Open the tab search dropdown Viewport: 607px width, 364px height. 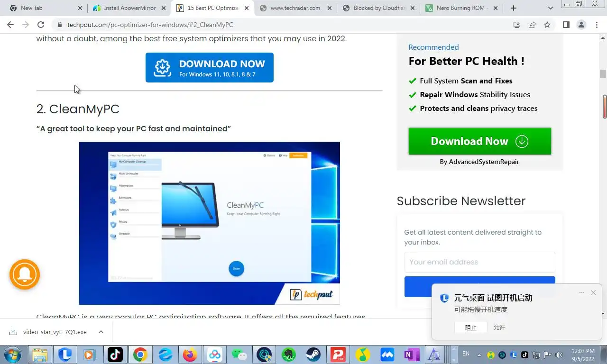tap(550, 8)
